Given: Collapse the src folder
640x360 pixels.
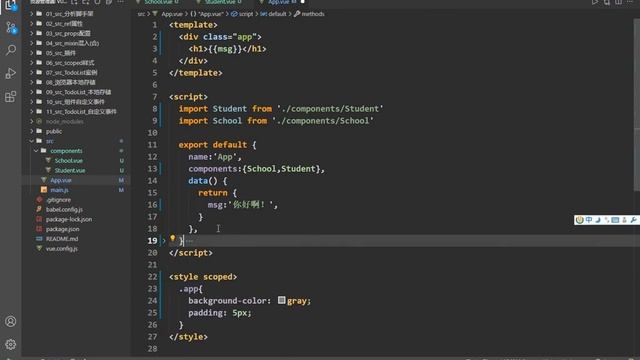Looking at the screenshot, I should (x=31, y=141).
